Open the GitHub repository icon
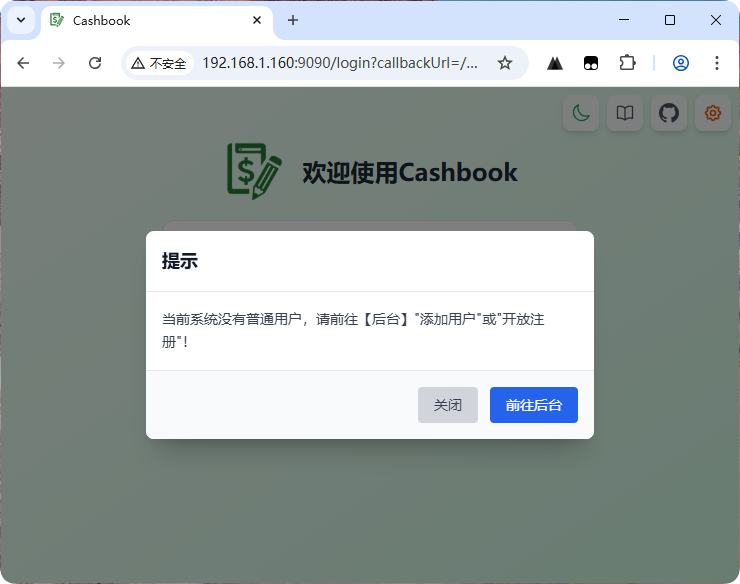The image size is (740, 584). pos(669,113)
